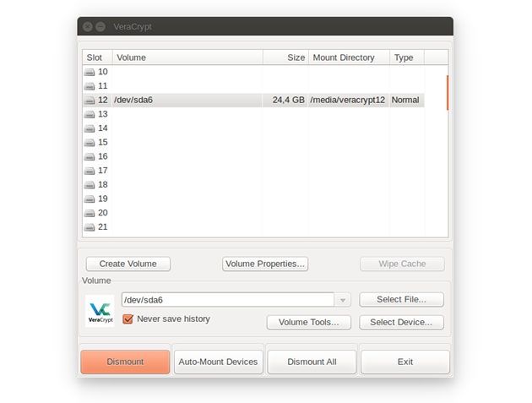Sort by the Volume column header
This screenshot has height=403, width=532.
[187, 57]
